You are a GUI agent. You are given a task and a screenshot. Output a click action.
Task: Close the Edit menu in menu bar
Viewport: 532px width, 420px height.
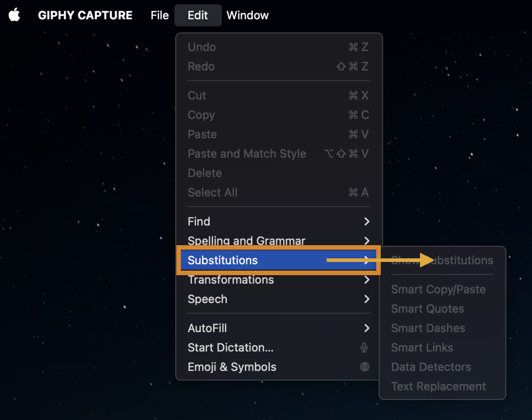(x=198, y=15)
